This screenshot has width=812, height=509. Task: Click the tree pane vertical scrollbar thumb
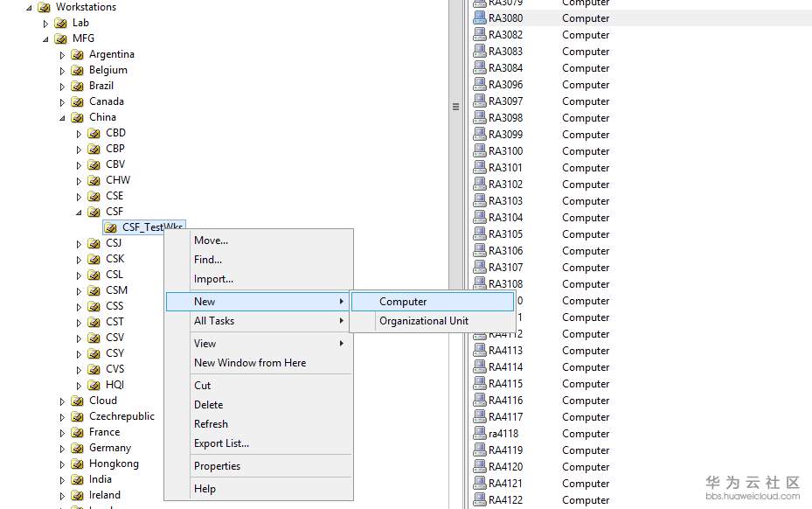coord(455,107)
